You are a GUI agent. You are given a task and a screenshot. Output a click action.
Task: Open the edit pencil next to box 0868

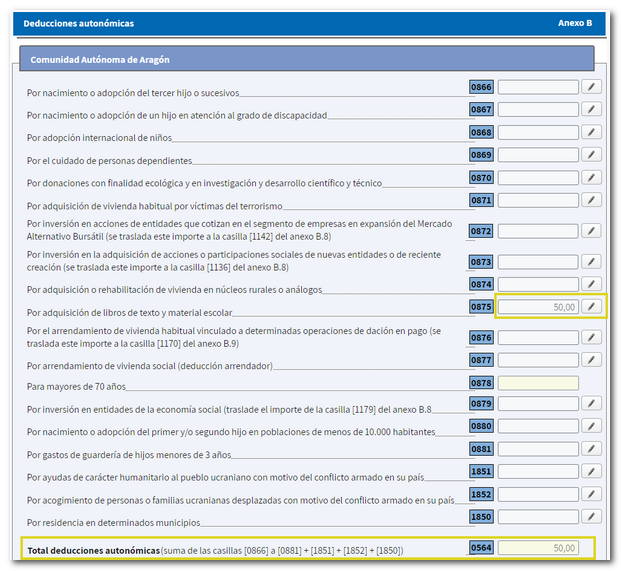[592, 132]
